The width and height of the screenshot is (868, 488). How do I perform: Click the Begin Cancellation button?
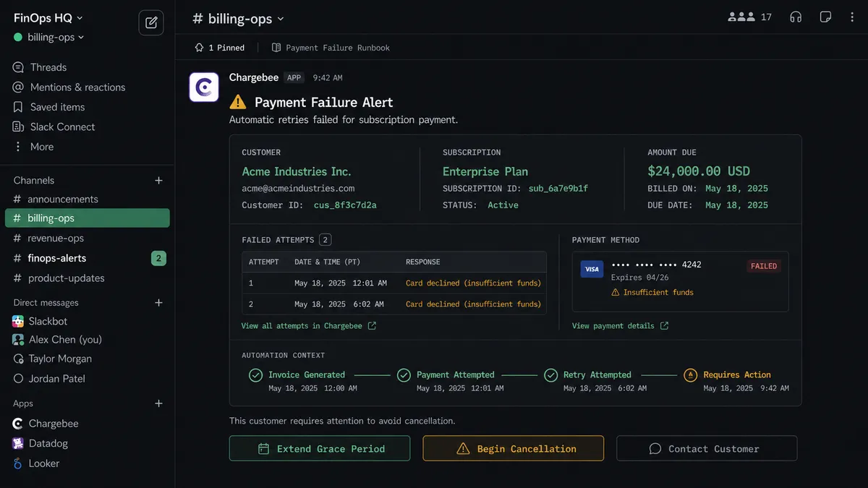[514, 448]
